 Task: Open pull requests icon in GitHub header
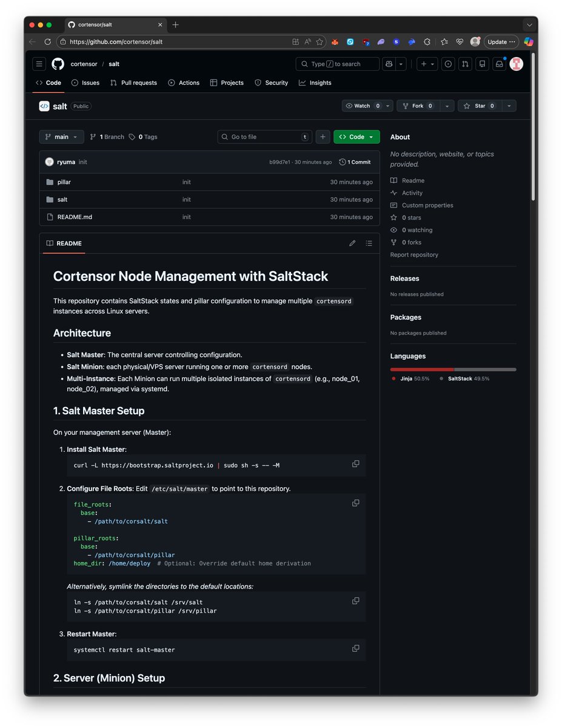coord(465,64)
